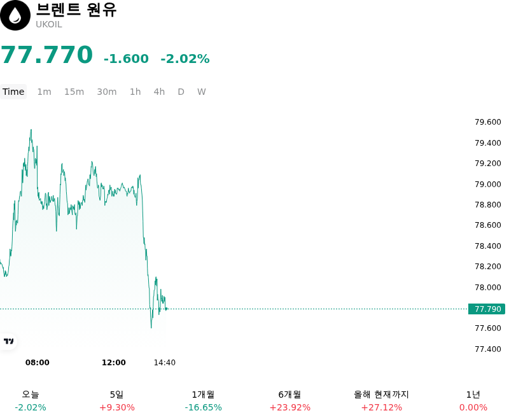Viewport: 509px width, 420px height.
Task: Click the 77.790 current price label
Action: tap(487, 309)
